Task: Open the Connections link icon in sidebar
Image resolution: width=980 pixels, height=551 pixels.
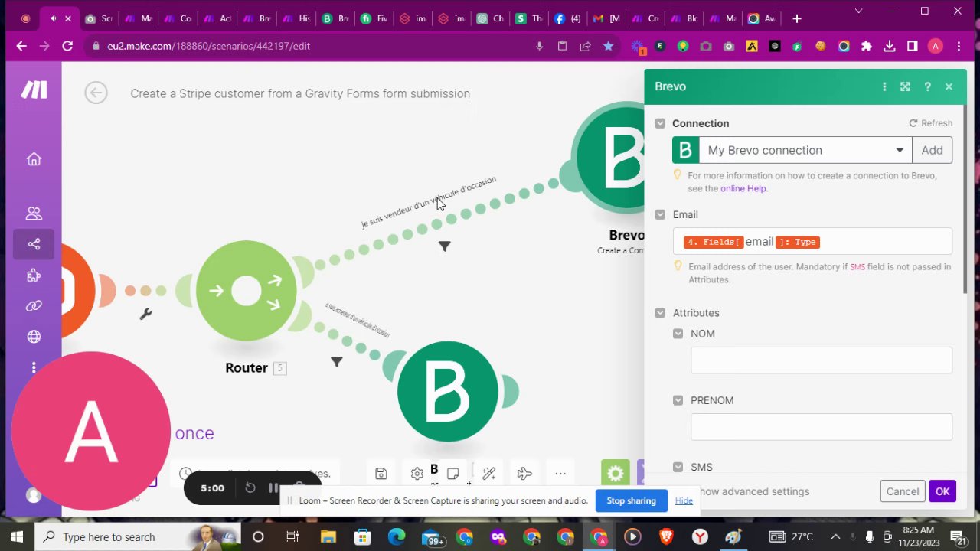Action: pos(34,306)
